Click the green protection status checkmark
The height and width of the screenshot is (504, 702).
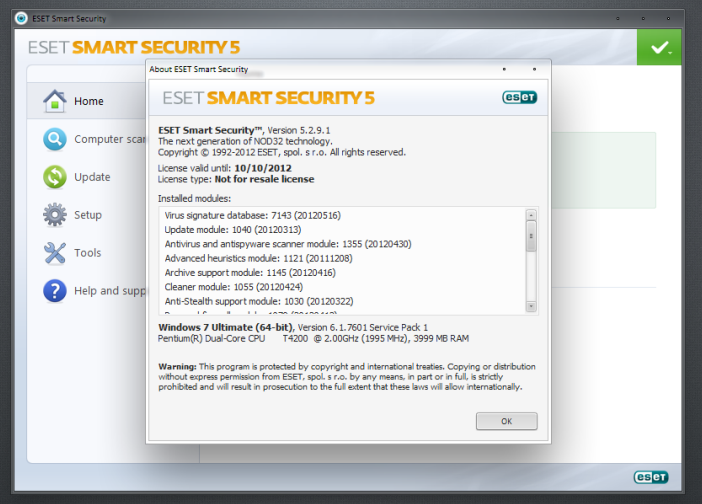659,47
